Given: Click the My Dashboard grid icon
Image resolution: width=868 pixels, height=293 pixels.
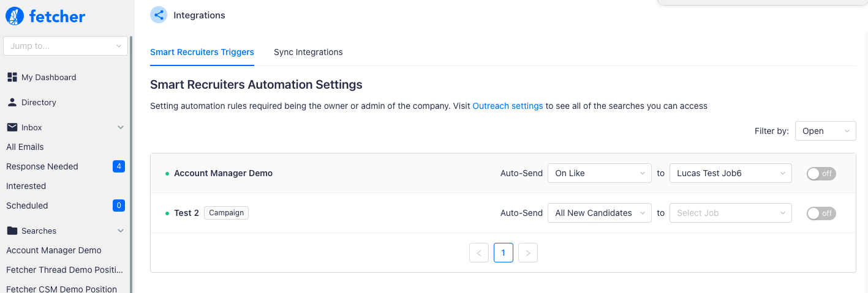Looking at the screenshot, I should pyautogui.click(x=12, y=77).
